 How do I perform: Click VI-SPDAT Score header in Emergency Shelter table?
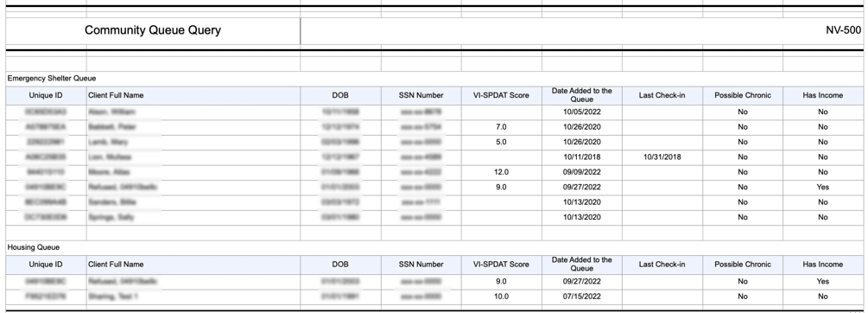(x=501, y=95)
